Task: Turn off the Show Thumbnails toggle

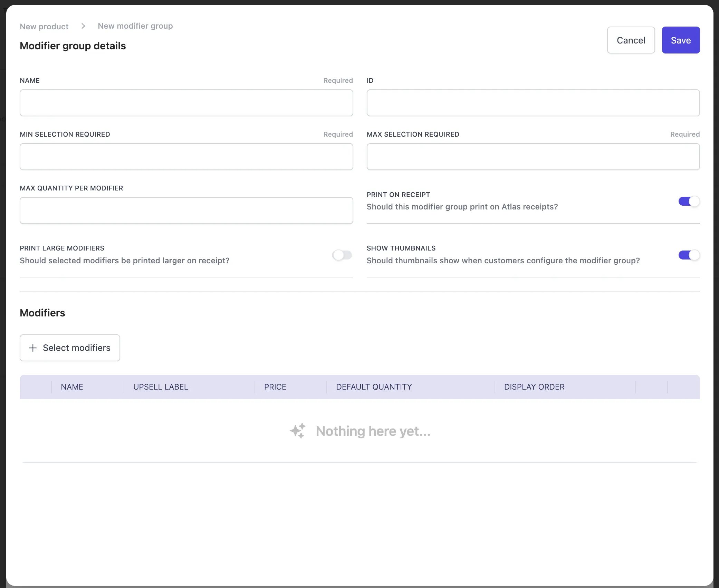Action: click(689, 255)
